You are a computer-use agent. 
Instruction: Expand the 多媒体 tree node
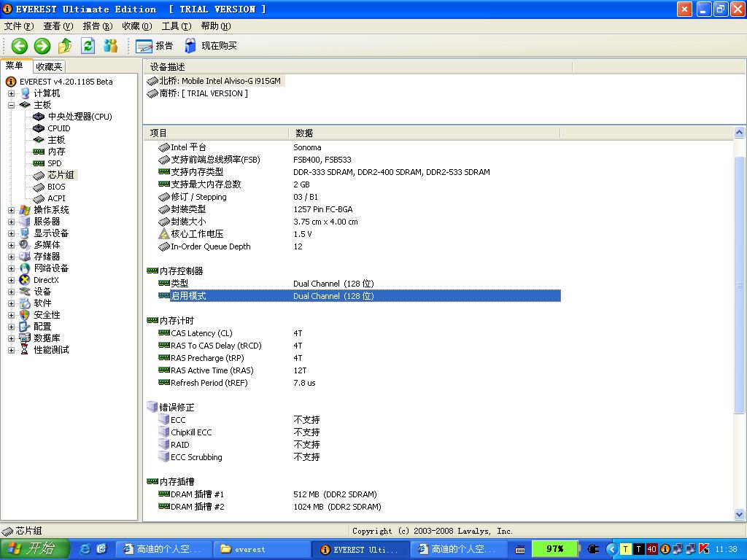[x=12, y=245]
